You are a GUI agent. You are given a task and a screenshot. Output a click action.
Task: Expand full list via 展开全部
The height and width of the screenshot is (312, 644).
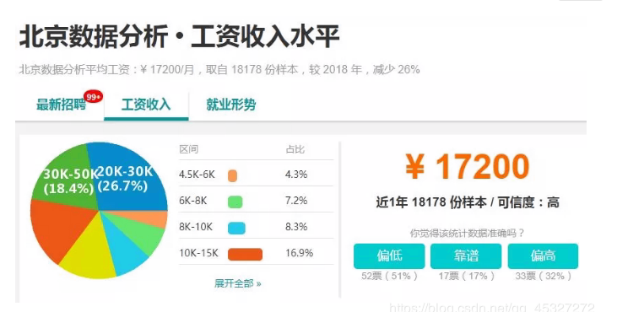tap(237, 283)
